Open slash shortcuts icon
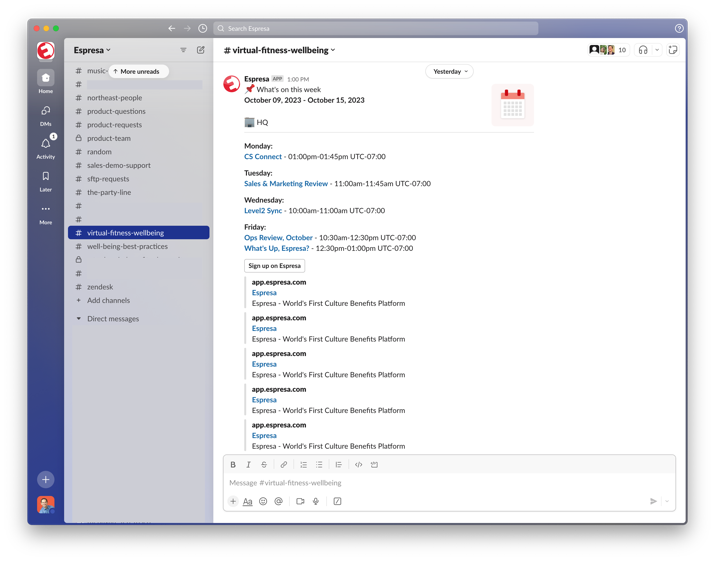The width and height of the screenshot is (715, 565). click(337, 501)
